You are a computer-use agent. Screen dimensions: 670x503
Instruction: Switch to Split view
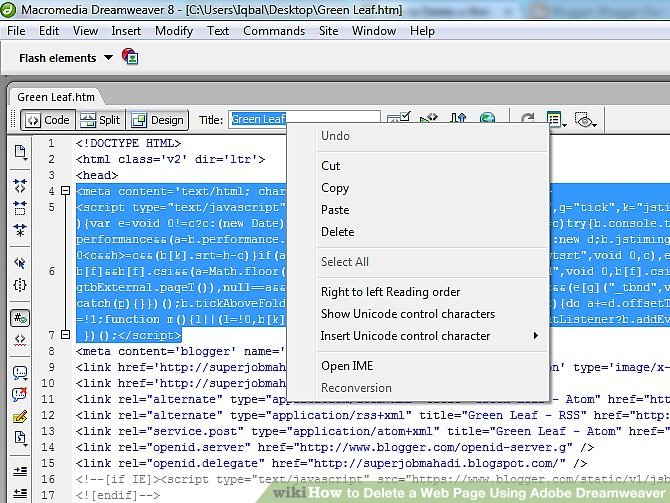coord(100,120)
